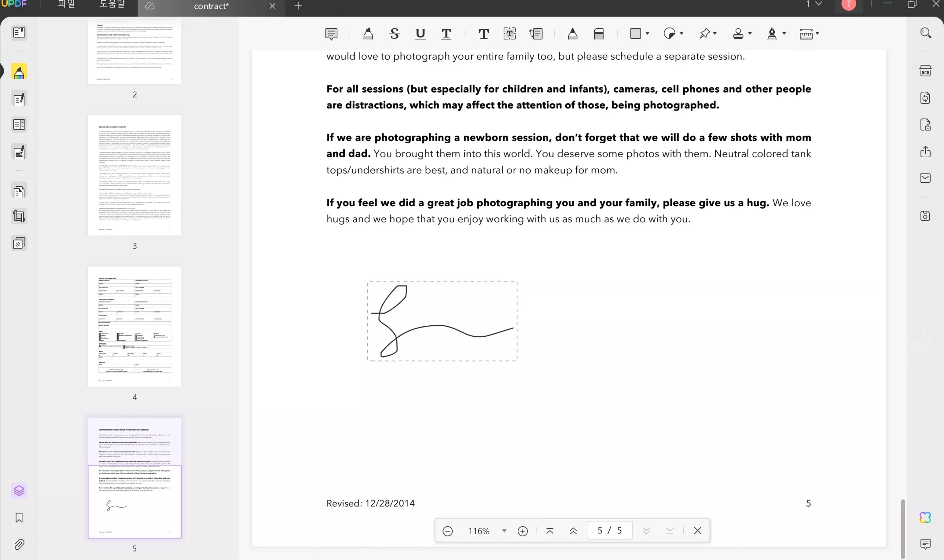Viewport: 944px width, 560px height.
Task: Select page 5 thumbnail
Action: pyautogui.click(x=135, y=478)
